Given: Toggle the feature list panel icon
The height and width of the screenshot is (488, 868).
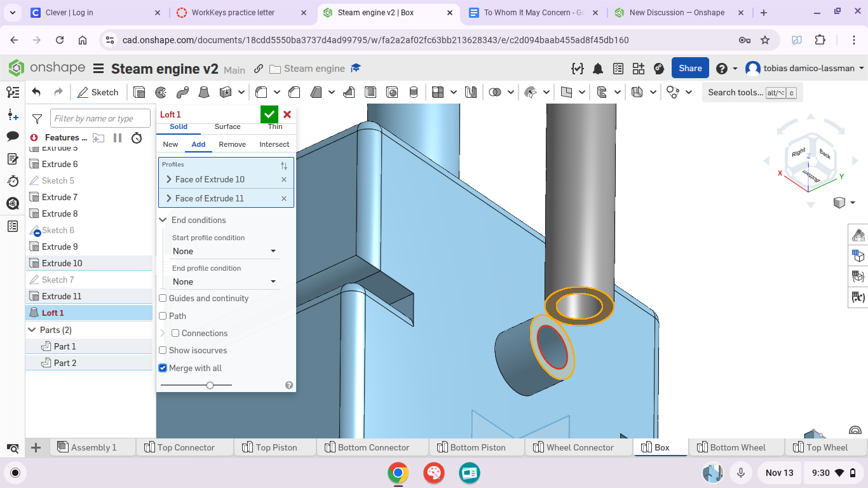Looking at the screenshot, I should click(x=12, y=92).
